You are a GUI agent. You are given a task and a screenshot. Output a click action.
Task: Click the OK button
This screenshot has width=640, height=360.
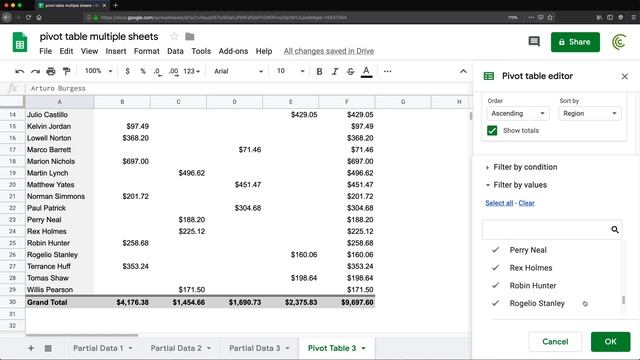pyautogui.click(x=611, y=342)
